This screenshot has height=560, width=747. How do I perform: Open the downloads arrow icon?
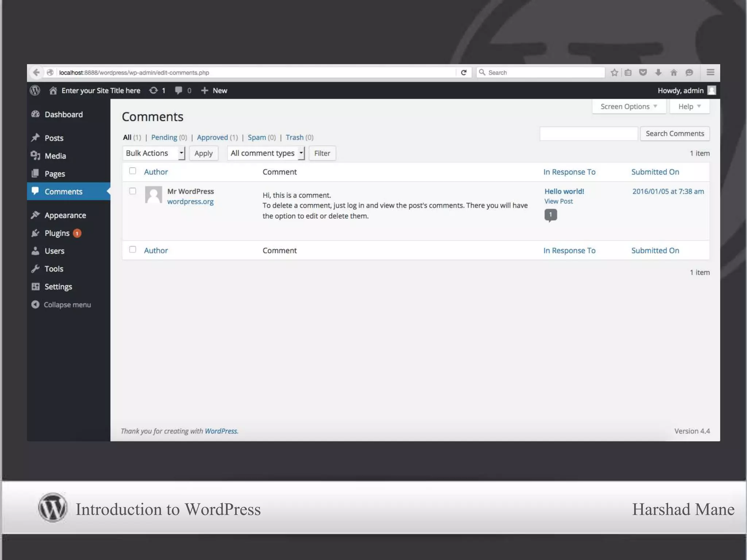(x=658, y=72)
